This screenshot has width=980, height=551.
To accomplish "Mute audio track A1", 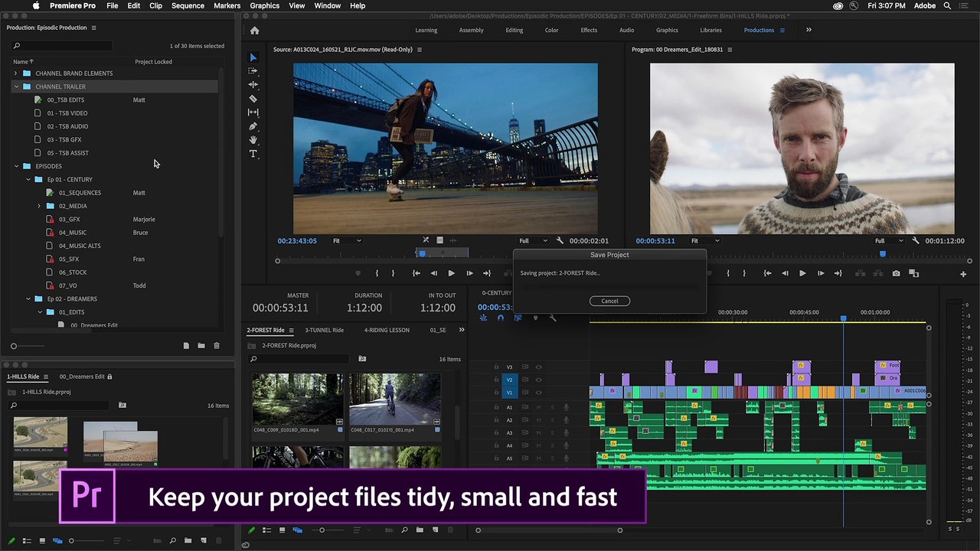I will 538,407.
